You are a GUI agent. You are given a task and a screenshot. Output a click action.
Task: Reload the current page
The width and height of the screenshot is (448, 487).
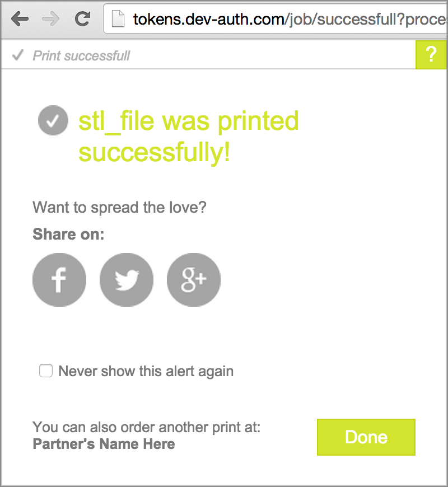(x=83, y=19)
